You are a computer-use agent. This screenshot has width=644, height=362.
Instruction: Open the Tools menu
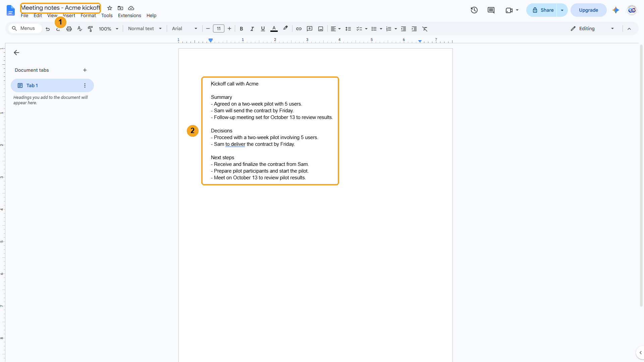tap(107, 15)
